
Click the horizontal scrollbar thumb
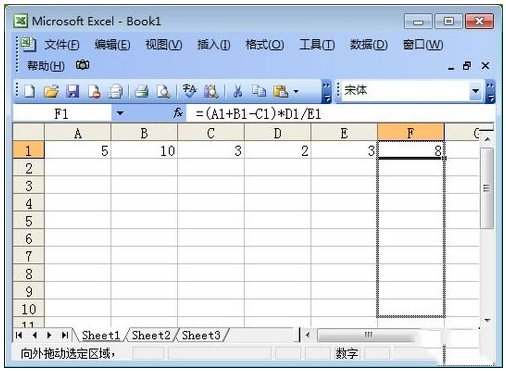[369, 335]
